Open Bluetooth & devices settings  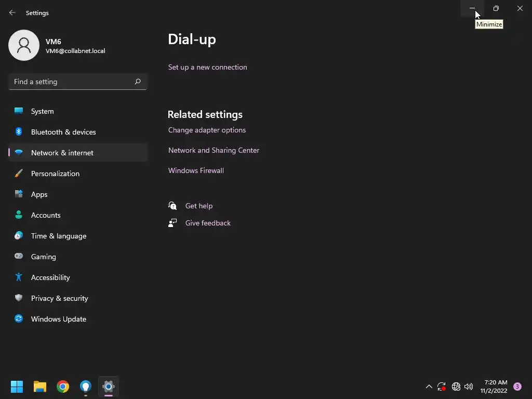click(78, 131)
